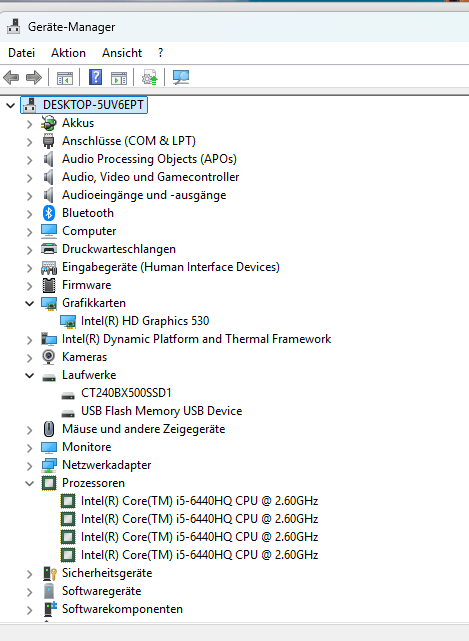Select Intel(R) HD Graphics 530 device
The width and height of the screenshot is (469, 641).
click(x=145, y=321)
